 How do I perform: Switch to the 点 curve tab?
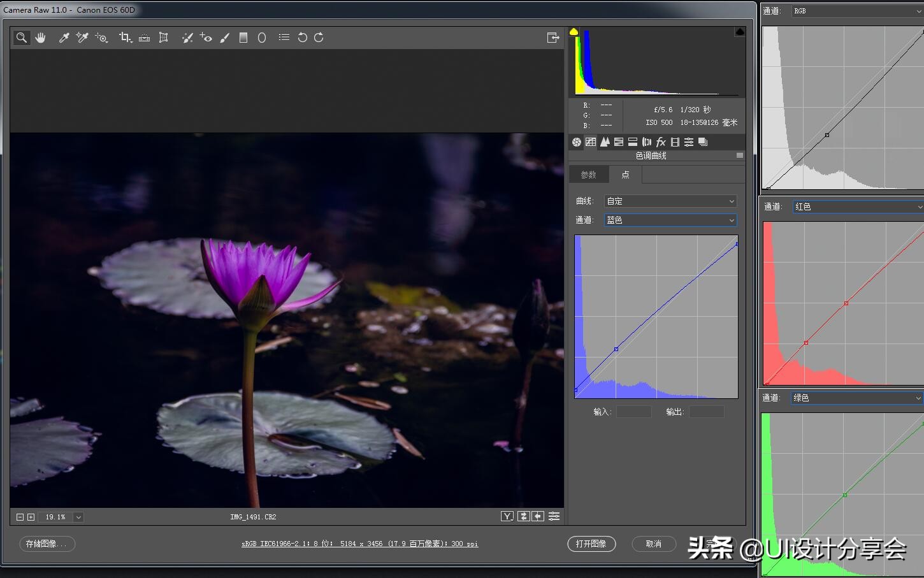click(625, 175)
